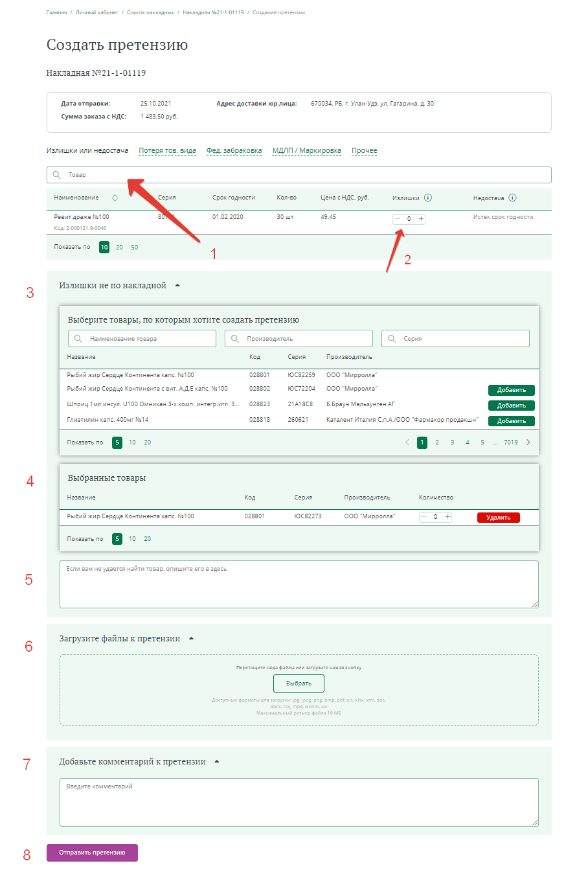Focus the Товар search field
This screenshot has height=883, width=588.
click(299, 175)
